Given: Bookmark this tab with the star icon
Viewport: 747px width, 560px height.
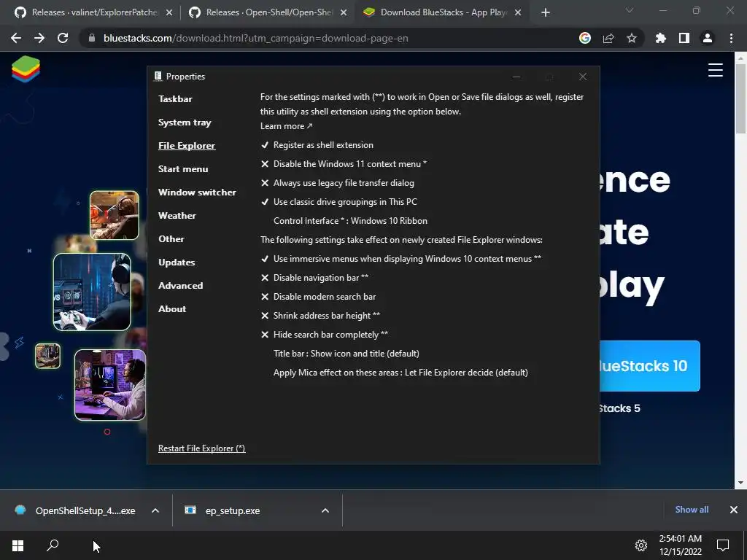Looking at the screenshot, I should (x=632, y=38).
